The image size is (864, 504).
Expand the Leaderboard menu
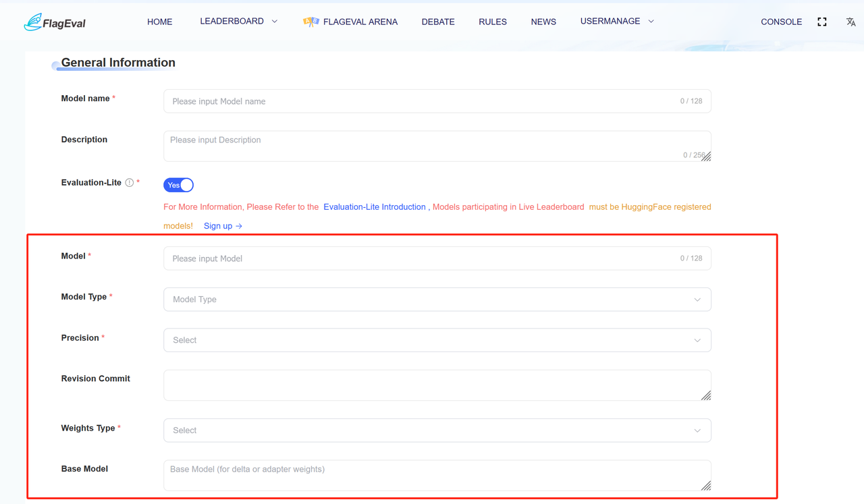tap(238, 22)
